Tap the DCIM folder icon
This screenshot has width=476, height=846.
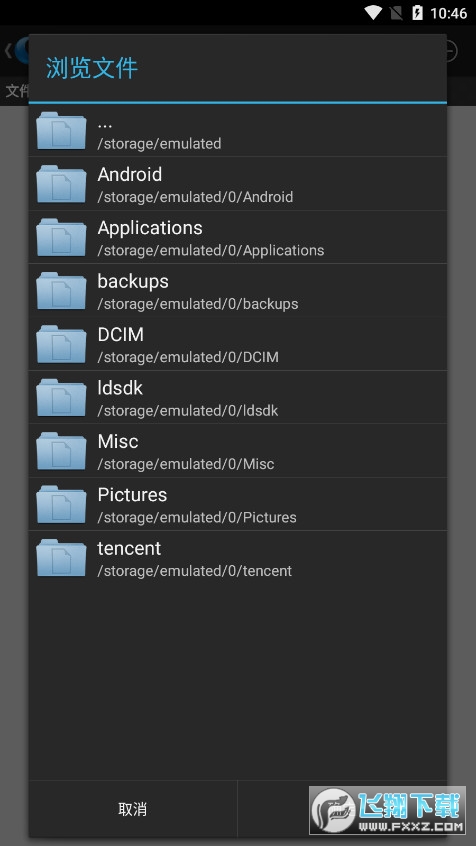coord(61,344)
